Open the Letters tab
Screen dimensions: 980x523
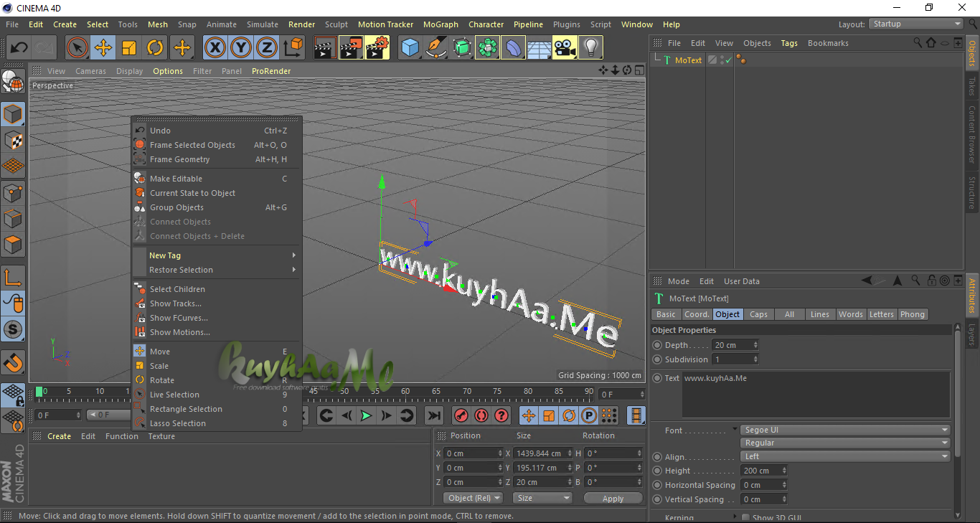coord(881,314)
